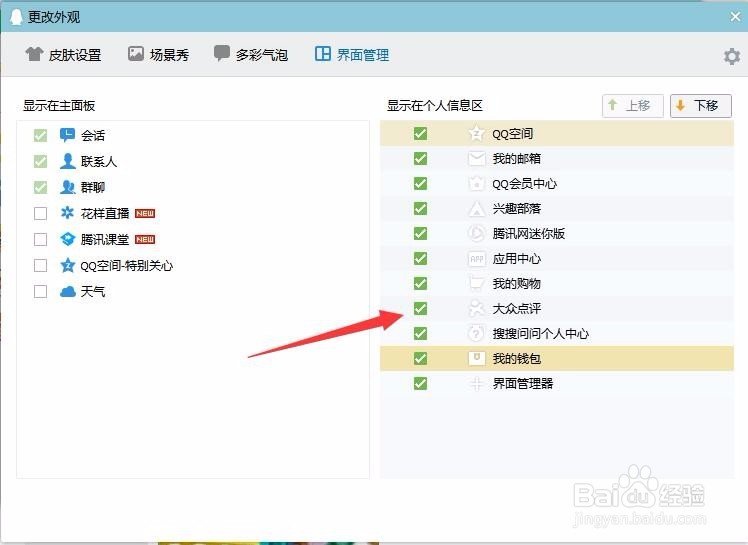Click the 搜搜问问个人中心 question icon
Screen dimensions: 748x545
click(476, 333)
